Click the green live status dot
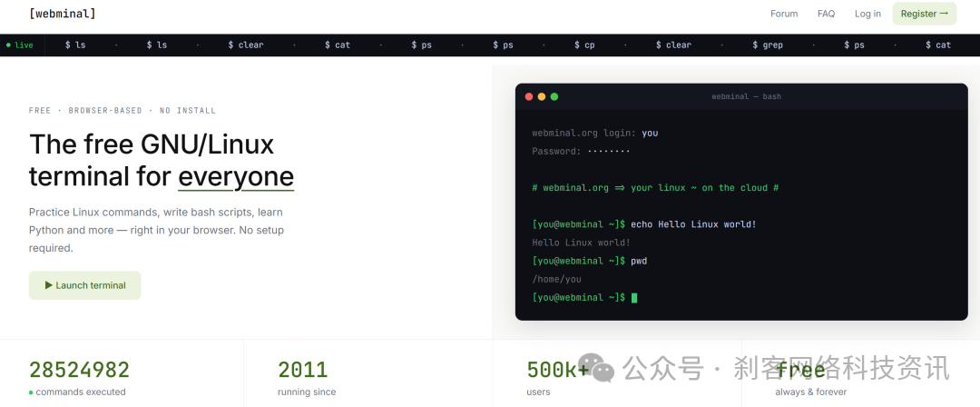This screenshot has width=980, height=407. point(8,45)
